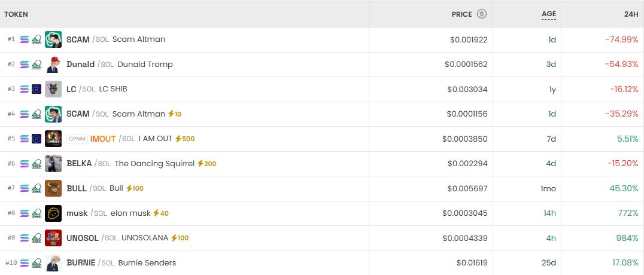Viewport: 644px width, 275px height.
Task: Click the TOKEN column header
Action: point(16,14)
